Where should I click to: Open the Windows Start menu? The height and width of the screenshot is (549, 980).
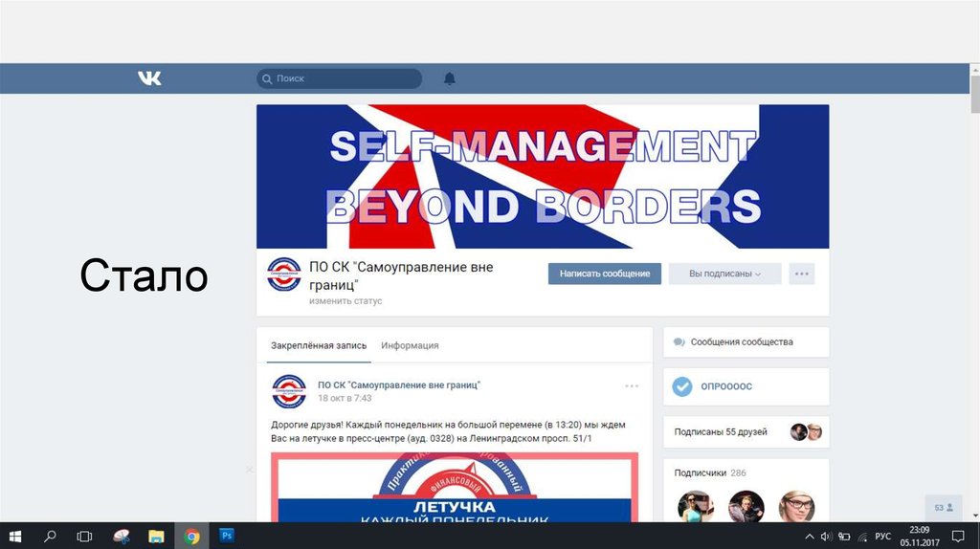[x=15, y=536]
